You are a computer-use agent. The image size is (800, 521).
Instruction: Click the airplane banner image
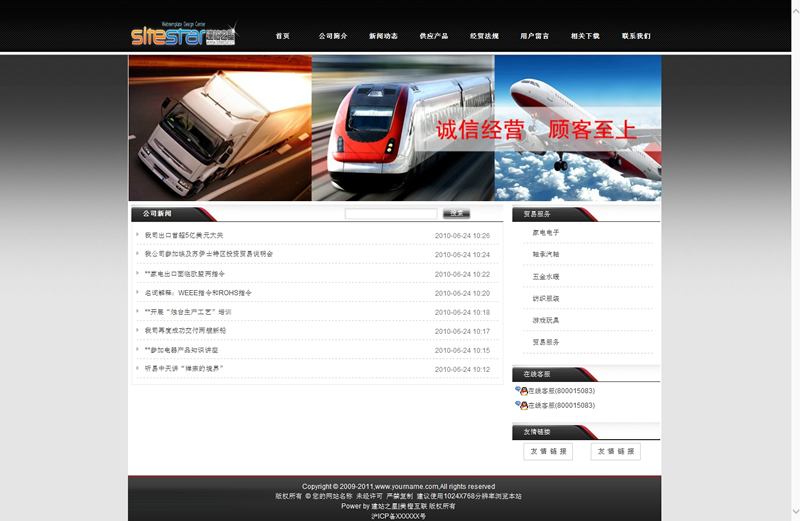coord(578,128)
